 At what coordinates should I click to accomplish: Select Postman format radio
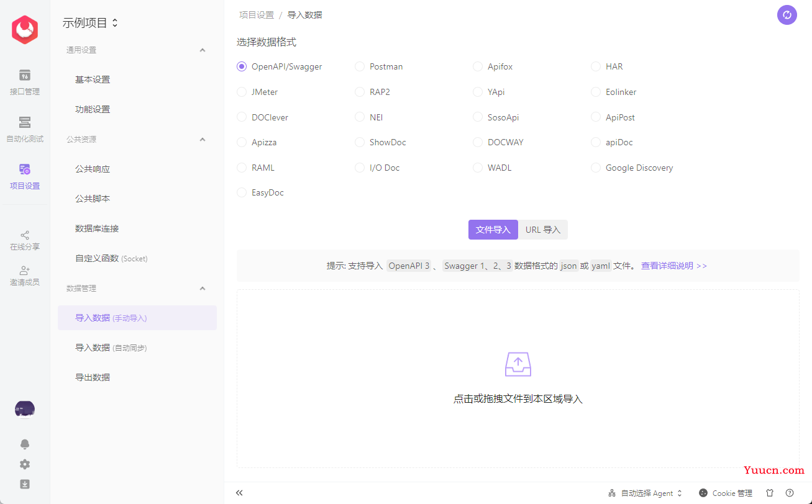[x=360, y=66]
